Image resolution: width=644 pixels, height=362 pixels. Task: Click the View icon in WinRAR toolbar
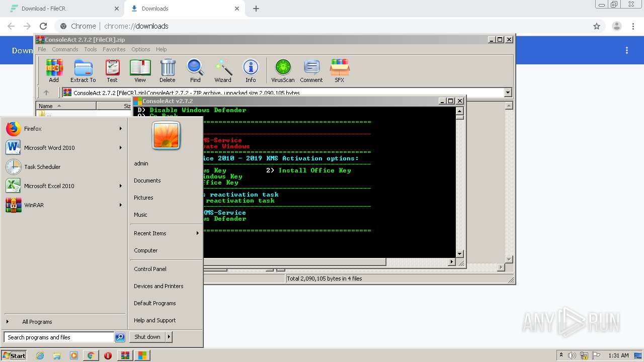pyautogui.click(x=140, y=70)
